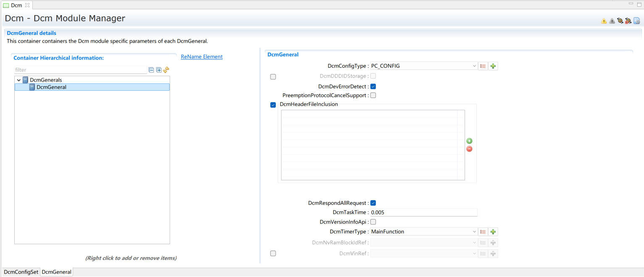Click the green plus beside DcmConfigType
The height and width of the screenshot is (277, 644).
[x=493, y=66]
